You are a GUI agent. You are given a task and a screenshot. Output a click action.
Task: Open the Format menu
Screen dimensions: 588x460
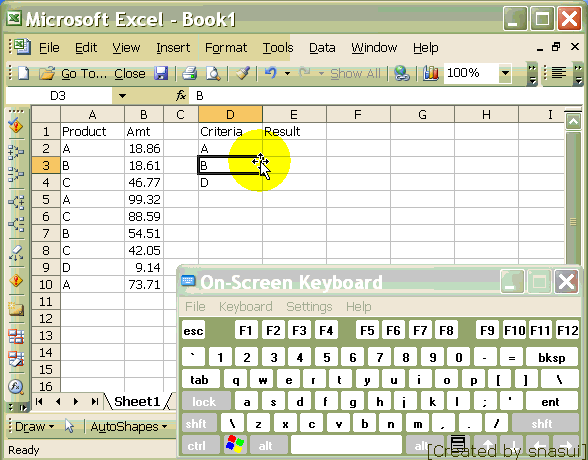(x=226, y=48)
